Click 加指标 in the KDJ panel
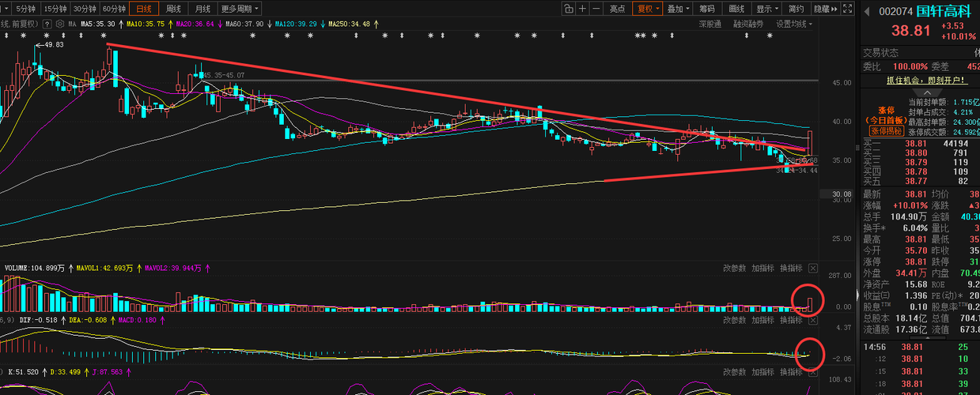The width and height of the screenshot is (980, 395). click(x=762, y=371)
